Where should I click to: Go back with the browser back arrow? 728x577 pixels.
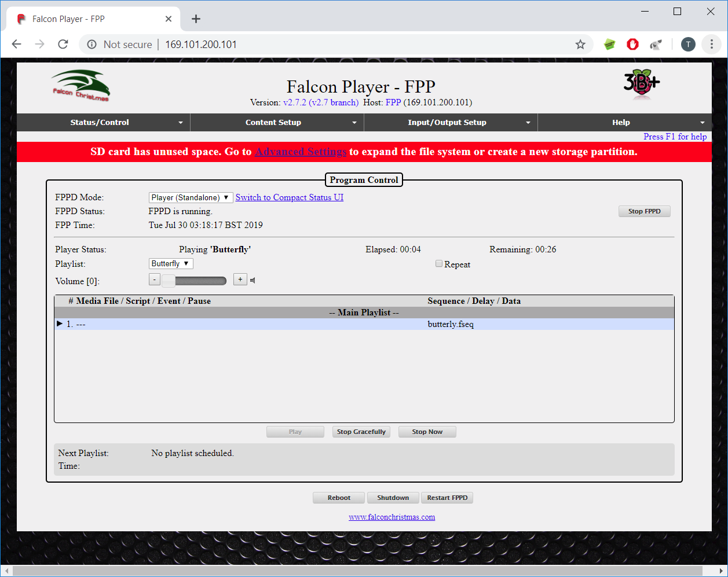coord(17,44)
